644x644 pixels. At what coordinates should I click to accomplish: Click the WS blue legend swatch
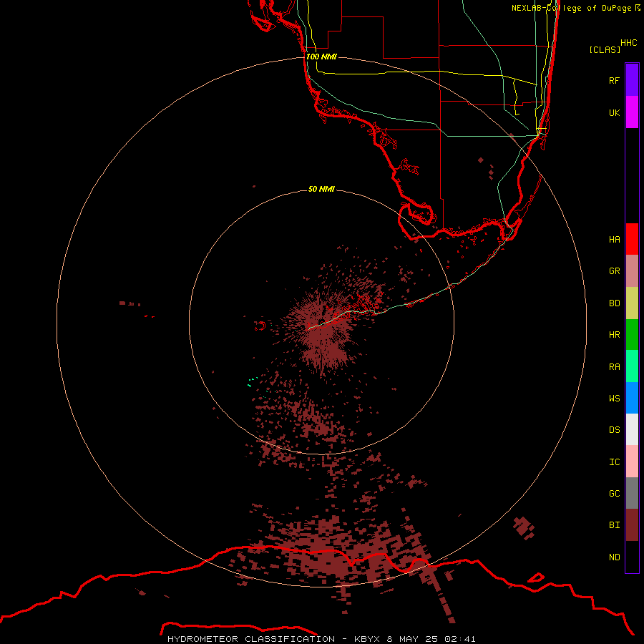632,398
